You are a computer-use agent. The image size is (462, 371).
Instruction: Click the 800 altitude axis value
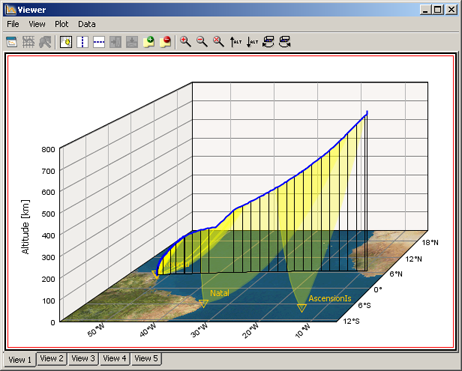coord(48,149)
